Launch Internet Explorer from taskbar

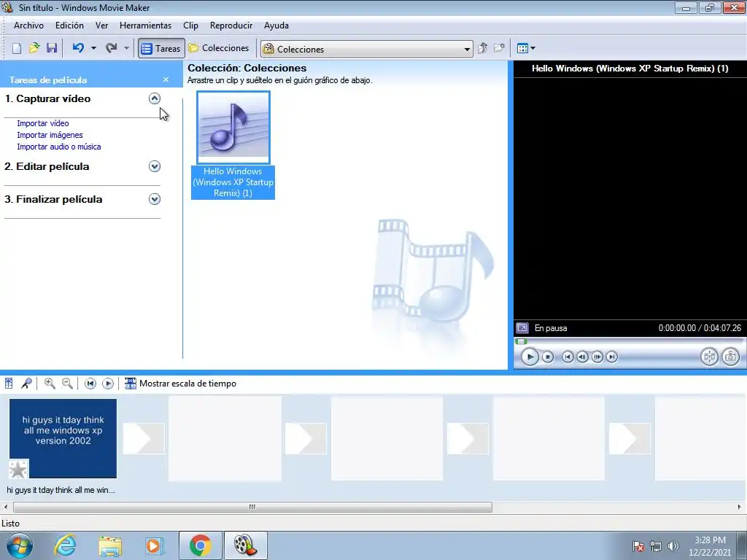tap(65, 545)
